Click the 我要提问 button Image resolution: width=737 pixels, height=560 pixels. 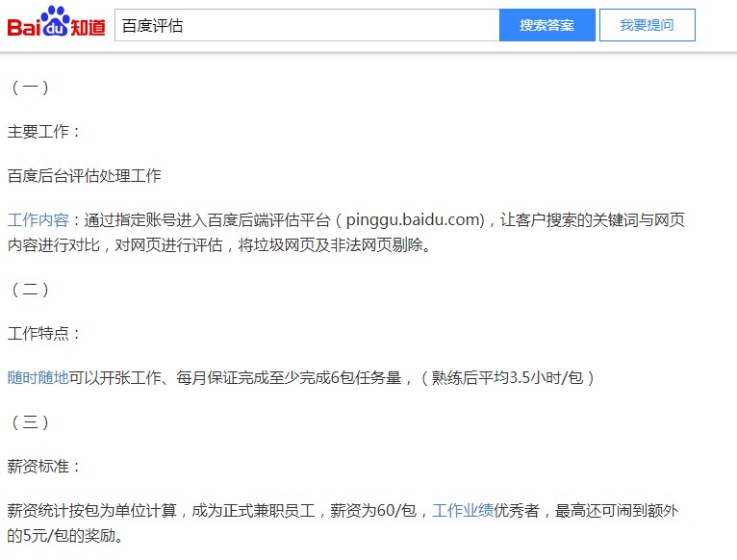(648, 25)
